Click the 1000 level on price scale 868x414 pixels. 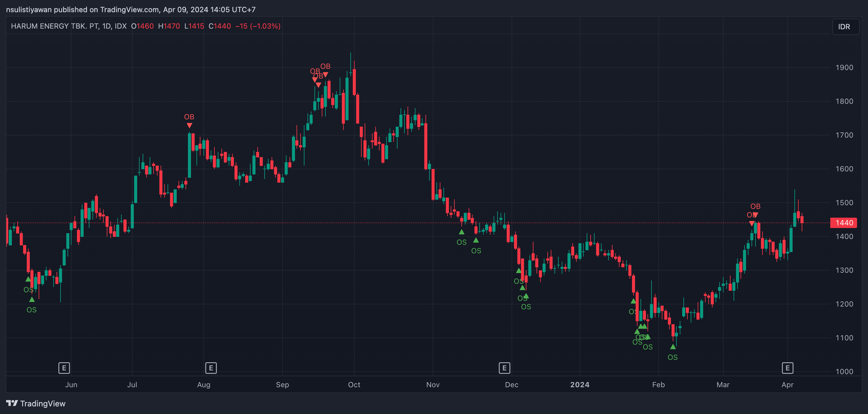point(844,371)
